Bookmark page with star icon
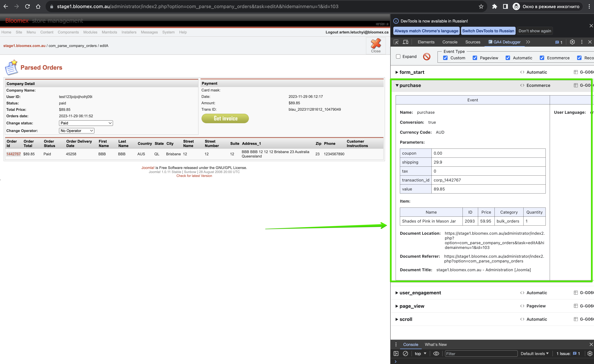Screen dimensions: 594x364 [x=481, y=7]
